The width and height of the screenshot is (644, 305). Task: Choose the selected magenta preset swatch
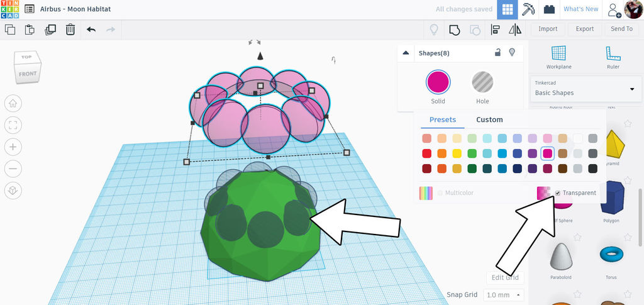(548, 153)
